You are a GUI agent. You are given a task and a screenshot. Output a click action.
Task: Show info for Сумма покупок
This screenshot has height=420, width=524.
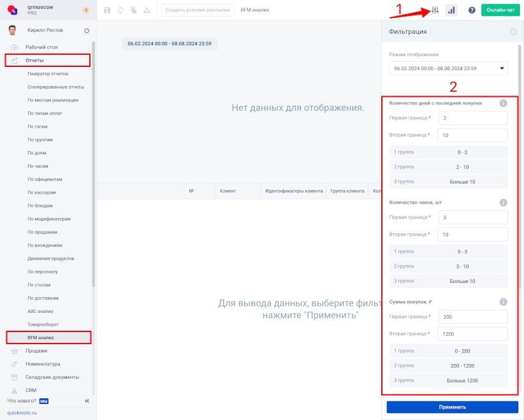point(503,302)
